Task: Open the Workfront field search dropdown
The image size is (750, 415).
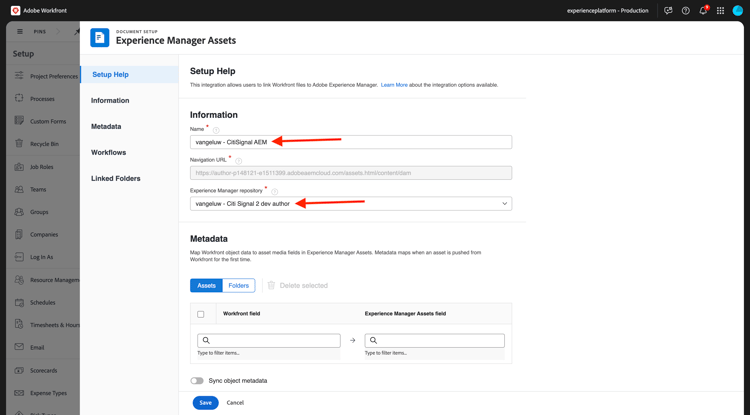Action: (x=269, y=341)
